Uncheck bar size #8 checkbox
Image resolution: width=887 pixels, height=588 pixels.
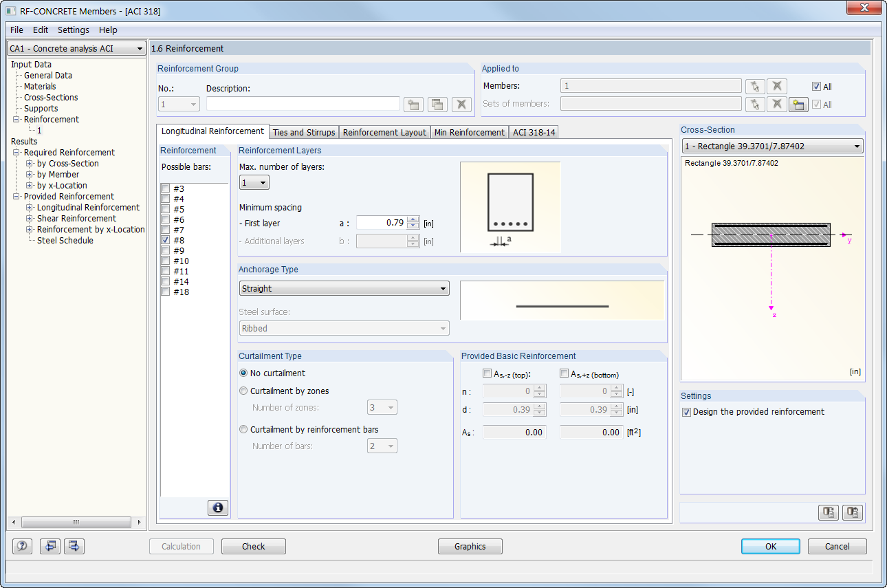point(165,240)
